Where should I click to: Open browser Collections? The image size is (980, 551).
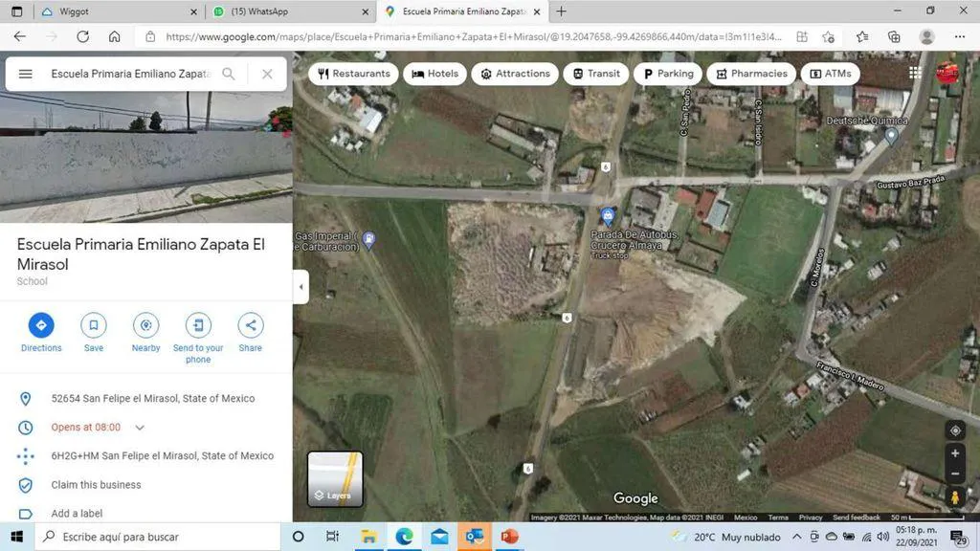[895, 37]
